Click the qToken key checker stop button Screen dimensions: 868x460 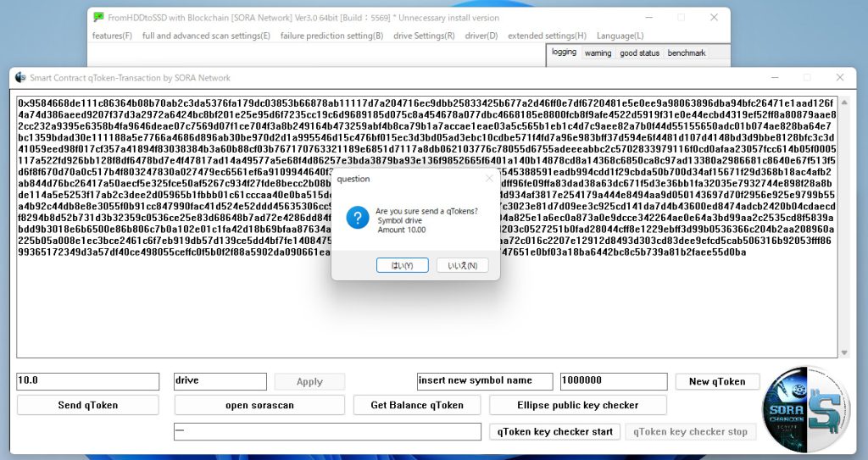tap(690, 432)
